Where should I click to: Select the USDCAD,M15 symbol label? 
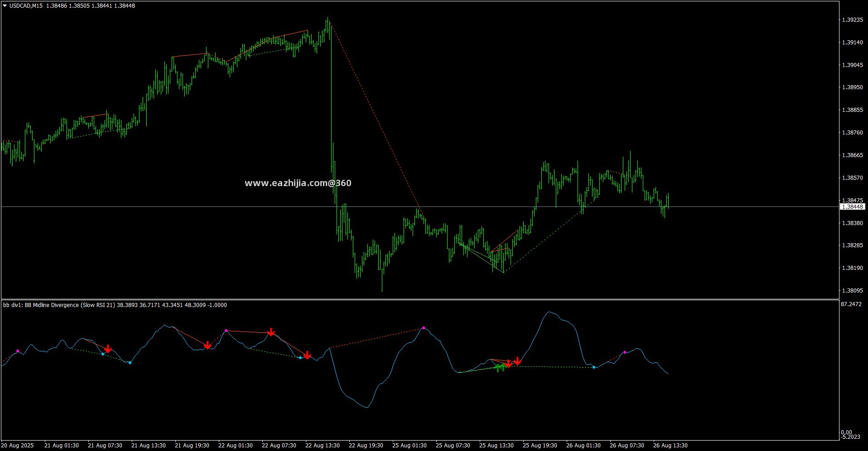[26, 6]
